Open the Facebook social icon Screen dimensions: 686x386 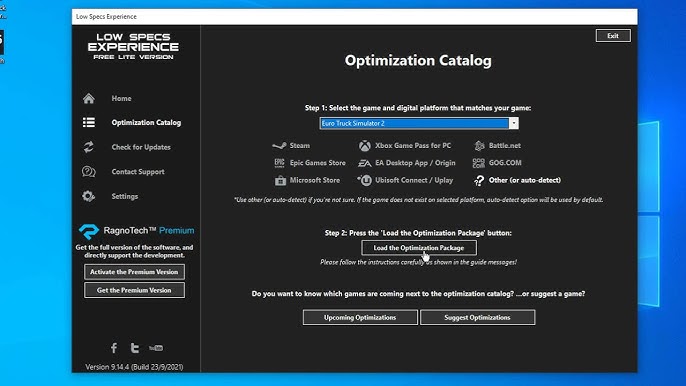coord(114,348)
